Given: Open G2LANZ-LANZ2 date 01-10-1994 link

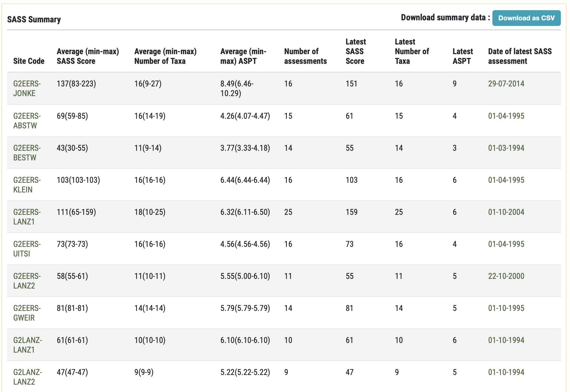Looking at the screenshot, I should [x=506, y=372].
